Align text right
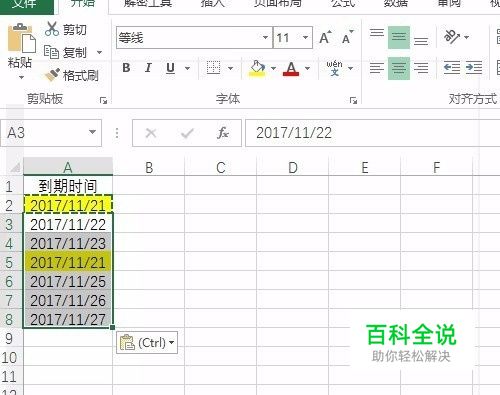Image resolution: width=500 pixels, height=395 pixels. (421, 68)
